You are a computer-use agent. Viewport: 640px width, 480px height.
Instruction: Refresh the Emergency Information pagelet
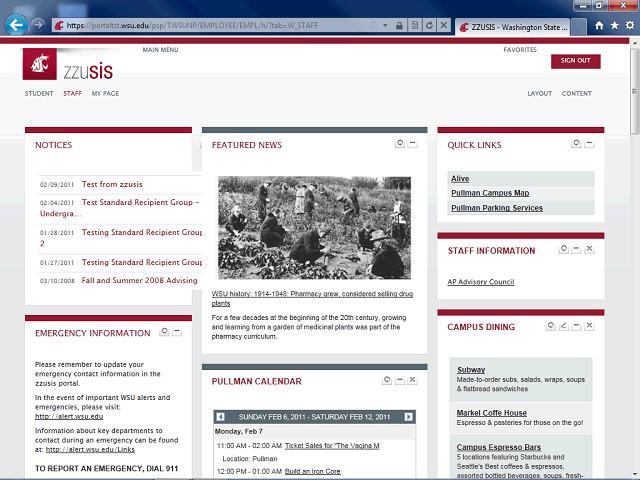pos(164,331)
